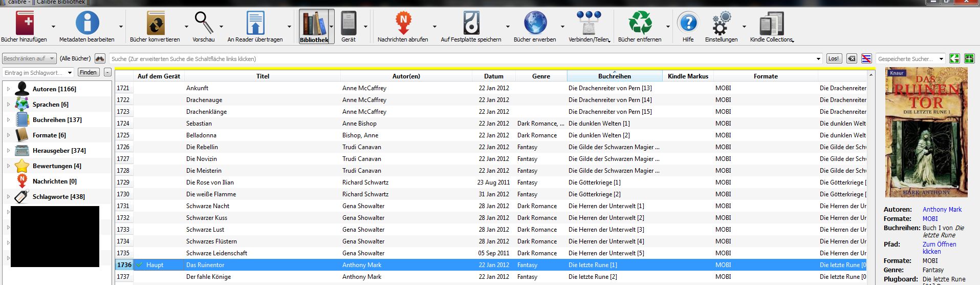Viewport: 980px width, 285px height.
Task: Toggle search highlighting striped icon
Action: (866, 58)
